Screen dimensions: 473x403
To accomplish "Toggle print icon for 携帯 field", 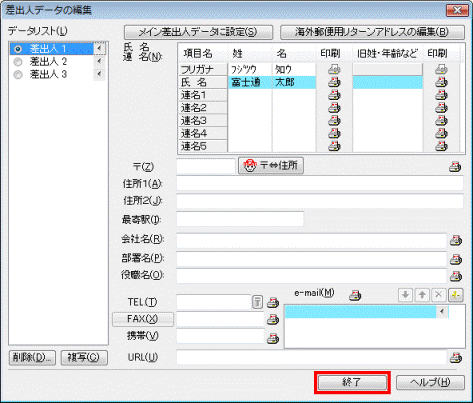I will [273, 339].
